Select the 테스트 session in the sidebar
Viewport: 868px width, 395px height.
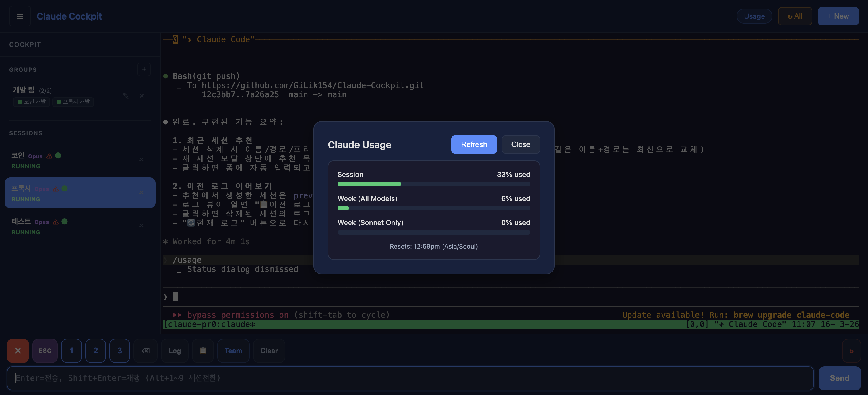coord(80,226)
